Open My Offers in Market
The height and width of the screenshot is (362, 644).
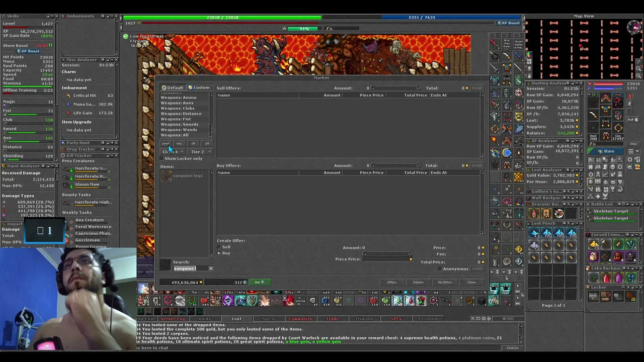point(445,283)
